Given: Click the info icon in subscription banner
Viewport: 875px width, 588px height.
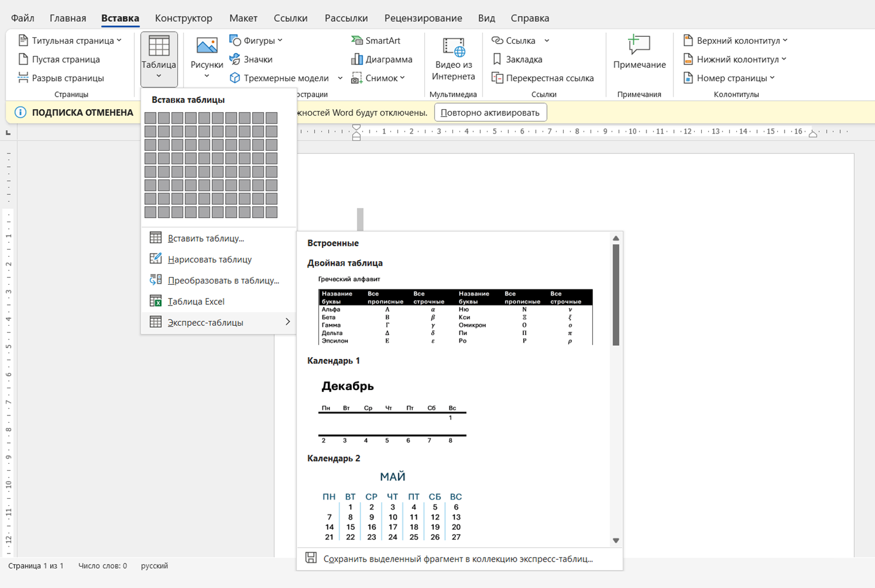Looking at the screenshot, I should (20, 112).
